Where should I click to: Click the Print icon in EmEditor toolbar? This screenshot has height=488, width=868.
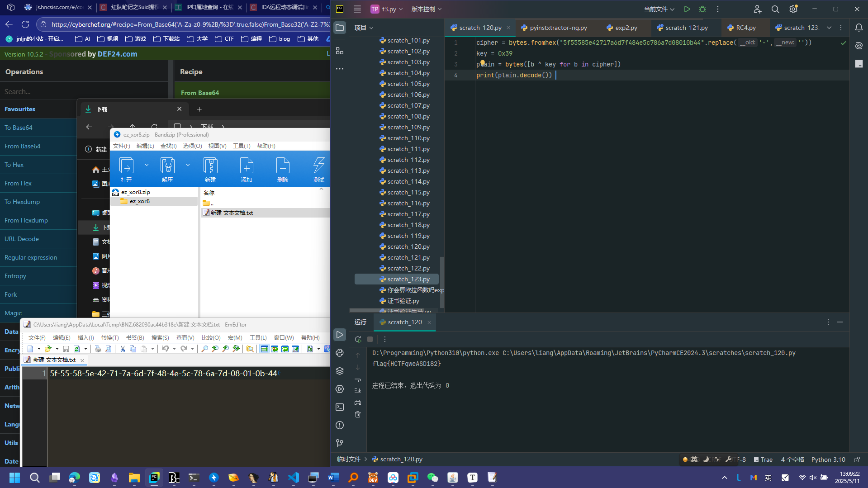98,349
